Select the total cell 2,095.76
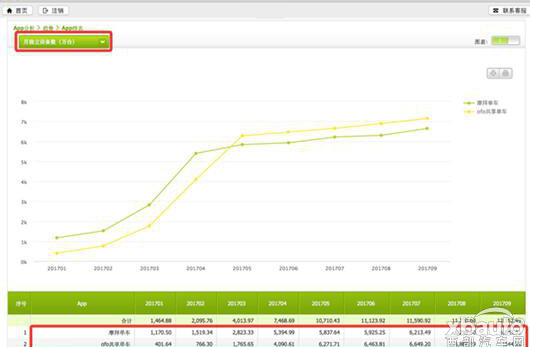Screen dimensions: 550x360 coord(202,320)
